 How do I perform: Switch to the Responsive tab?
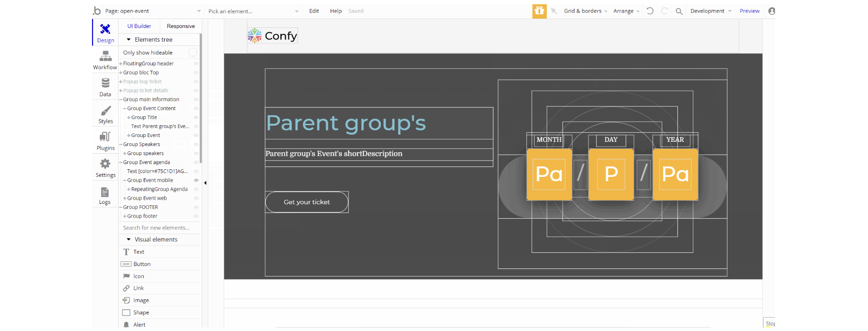[181, 26]
